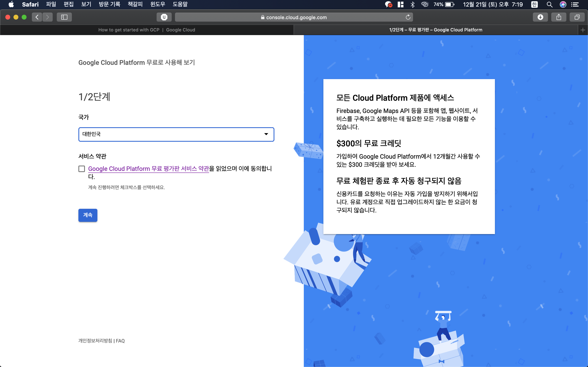Open the 개인정보처리방침 footer link
Image resolution: width=588 pixels, height=367 pixels.
(x=95, y=341)
